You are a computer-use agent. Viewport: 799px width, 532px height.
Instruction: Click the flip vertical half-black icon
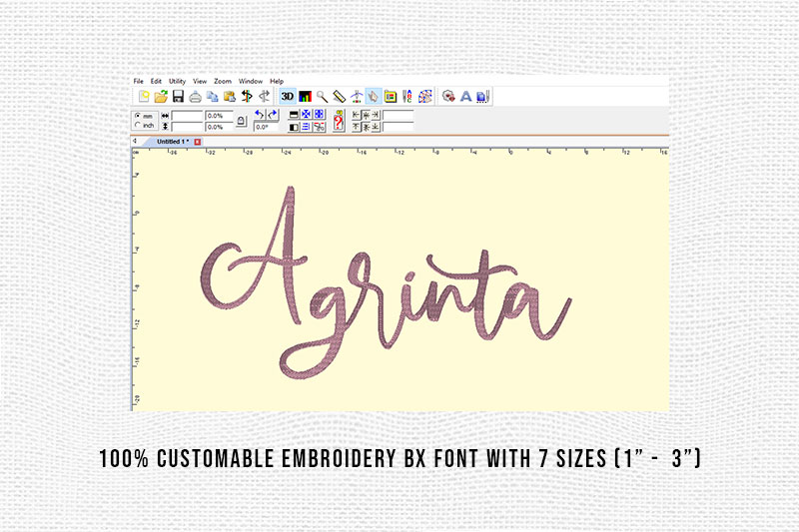pos(294,115)
